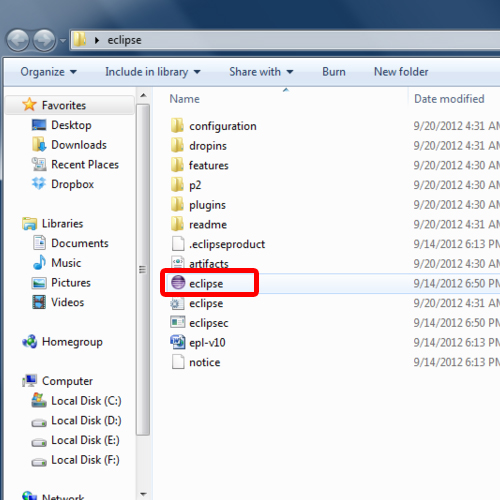Select the artifacts file icon
500x500 pixels.
[x=177, y=263]
